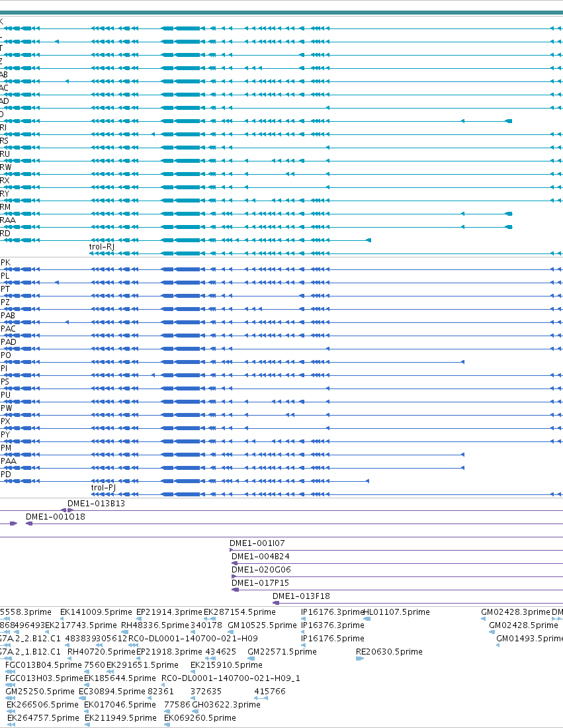Select the IP16176.3prime EST label
563x728 pixels.
332,612
